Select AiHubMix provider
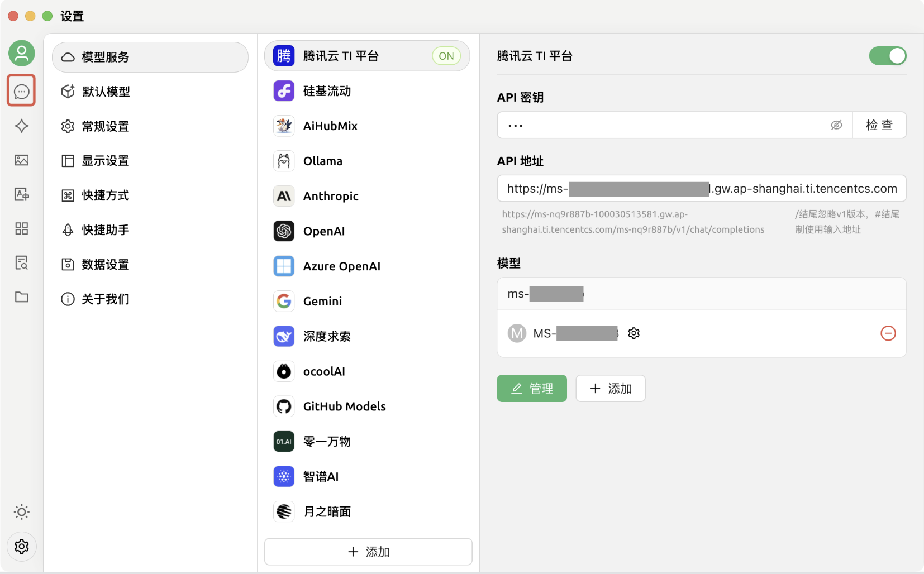The image size is (924, 574). click(x=367, y=126)
